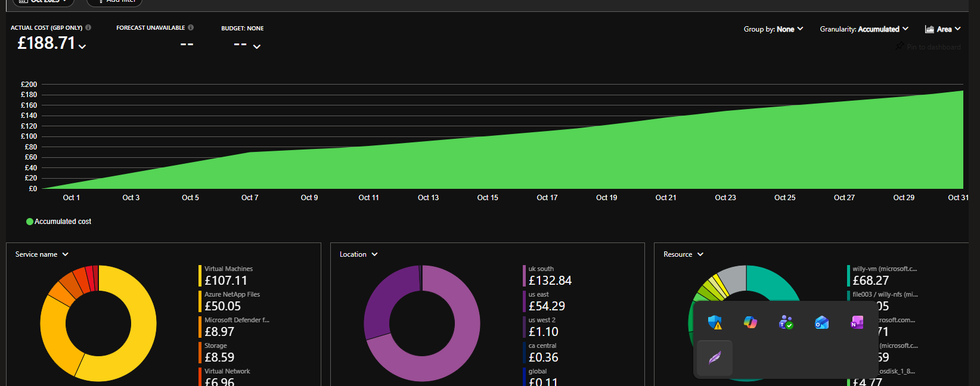The image size is (980, 386).
Task: Open the Group by dropdown
Action: pyautogui.click(x=773, y=29)
